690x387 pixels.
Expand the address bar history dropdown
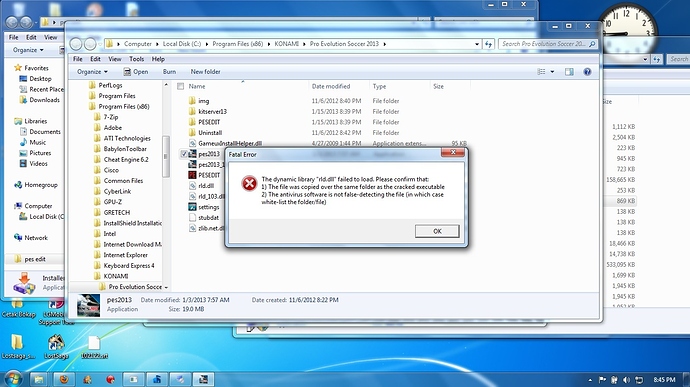coord(477,44)
